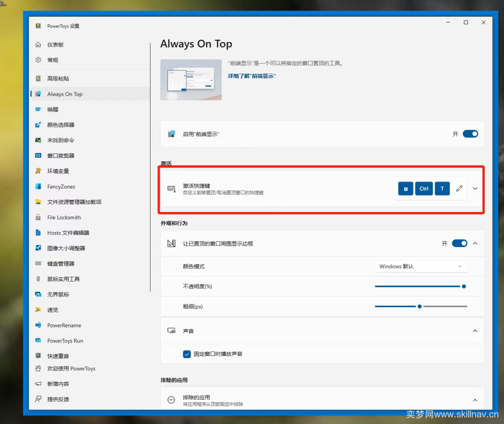Click the sidebar vertical scrollbar
Screen dimensions: 504x424
150,167
